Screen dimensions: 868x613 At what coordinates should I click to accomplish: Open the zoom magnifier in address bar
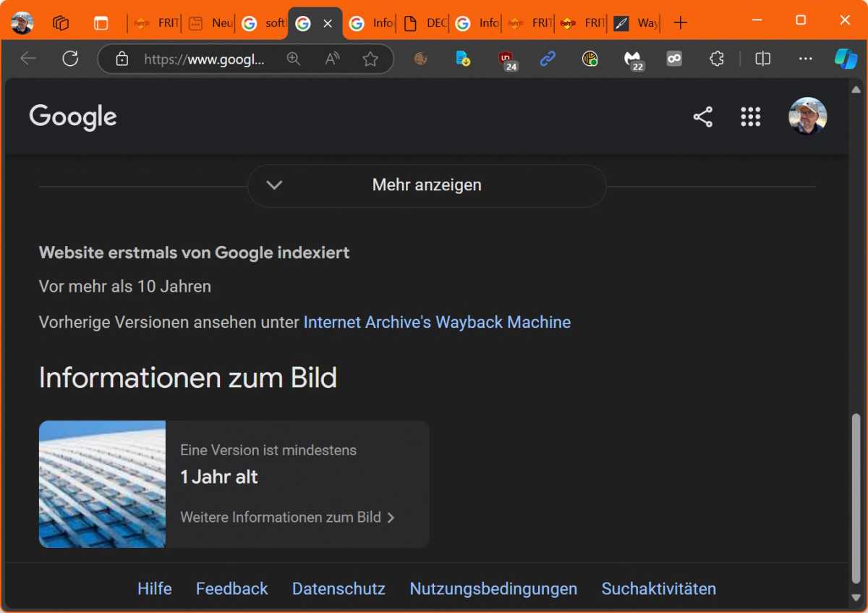(294, 59)
